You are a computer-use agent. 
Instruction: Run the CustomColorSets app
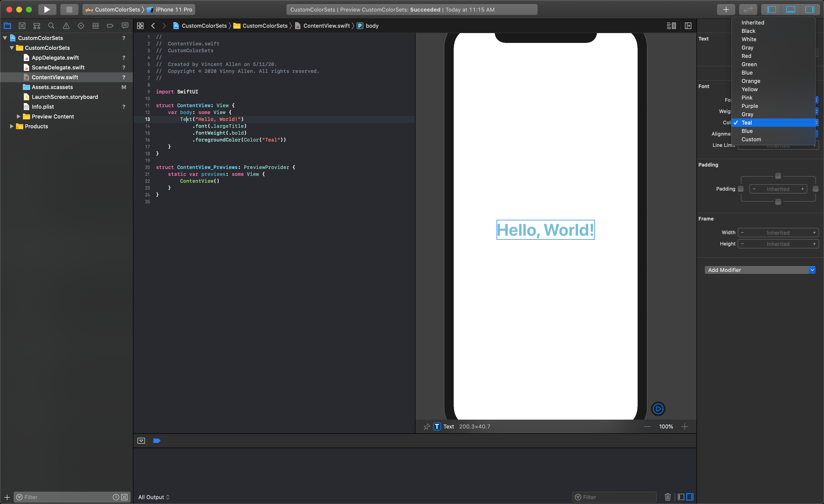pyautogui.click(x=47, y=9)
